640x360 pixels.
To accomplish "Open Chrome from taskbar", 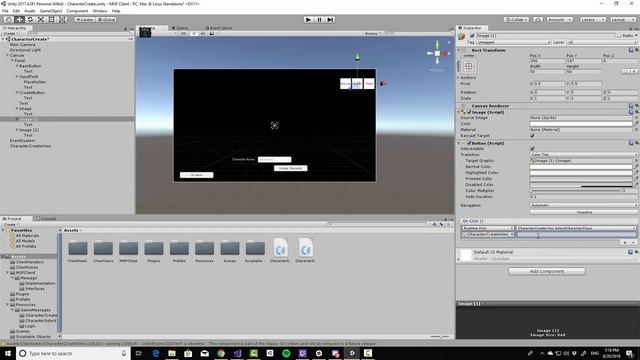I will pos(221,353).
